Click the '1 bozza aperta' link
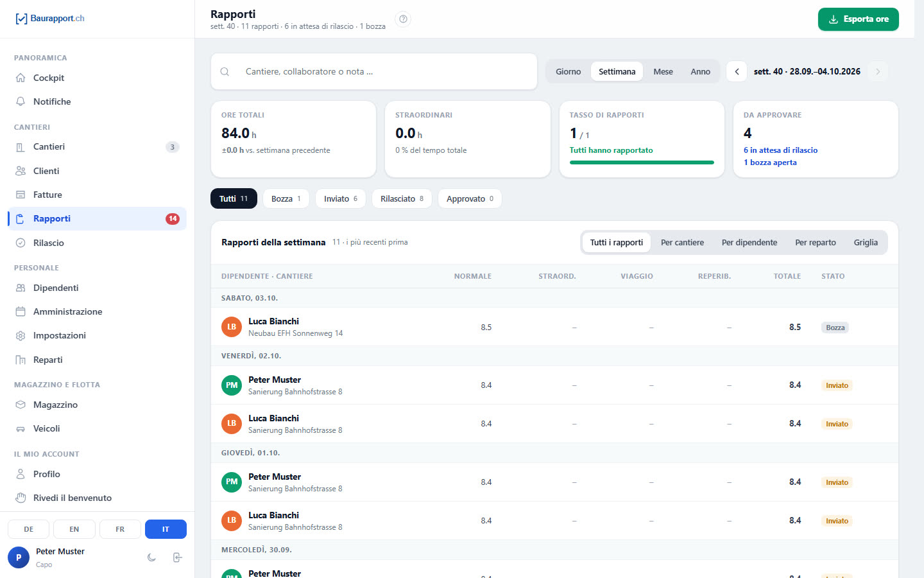 [x=770, y=162]
